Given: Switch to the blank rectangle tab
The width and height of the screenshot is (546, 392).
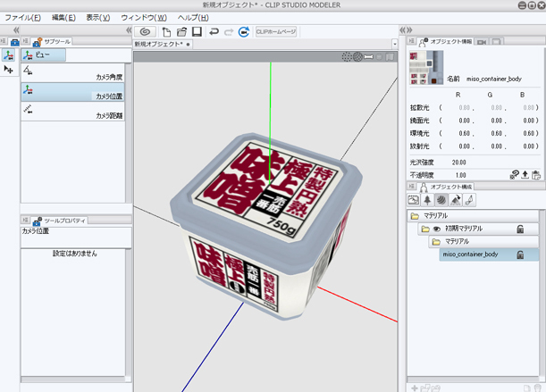Looking at the screenshot, I should pyautogui.click(x=497, y=42).
